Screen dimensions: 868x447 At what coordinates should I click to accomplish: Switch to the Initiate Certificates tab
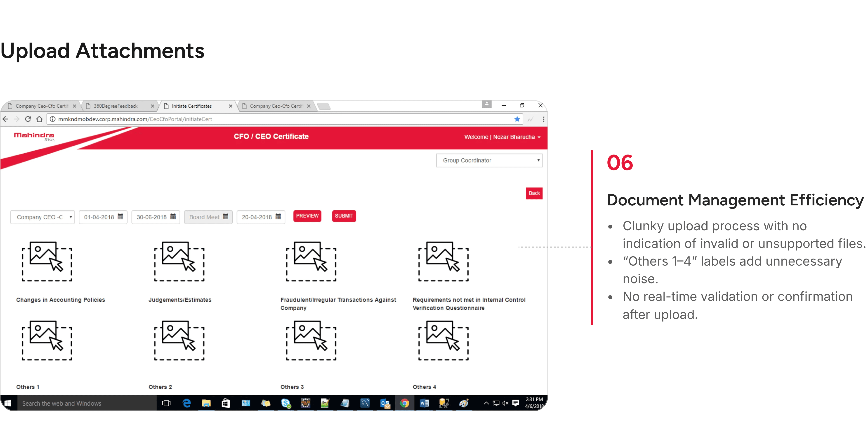click(x=191, y=106)
